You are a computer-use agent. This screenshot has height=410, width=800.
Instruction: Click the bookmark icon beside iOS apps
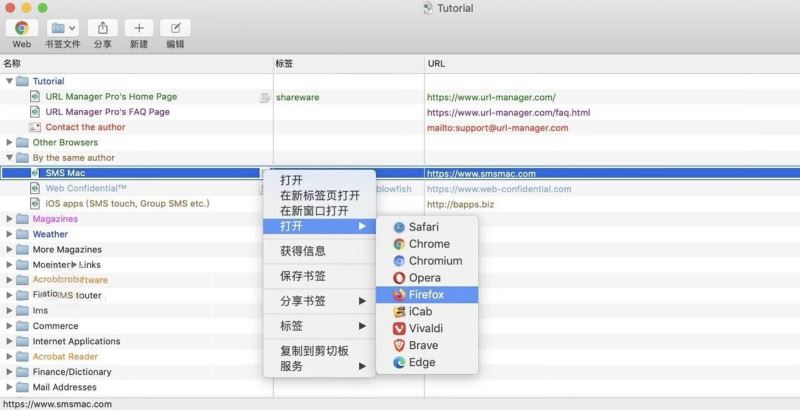[x=35, y=203]
